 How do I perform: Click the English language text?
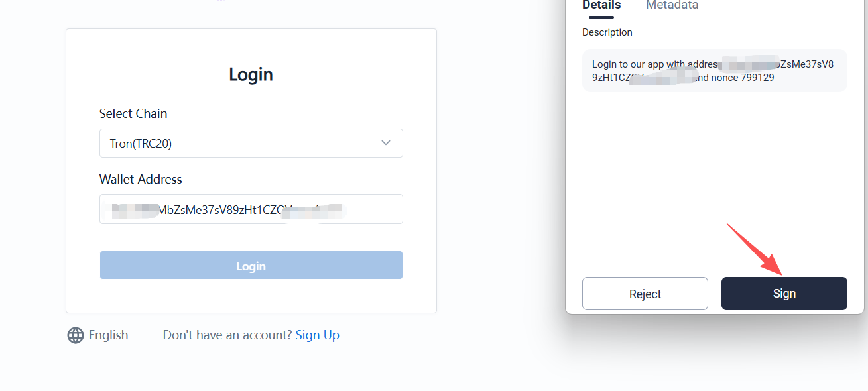pos(109,335)
